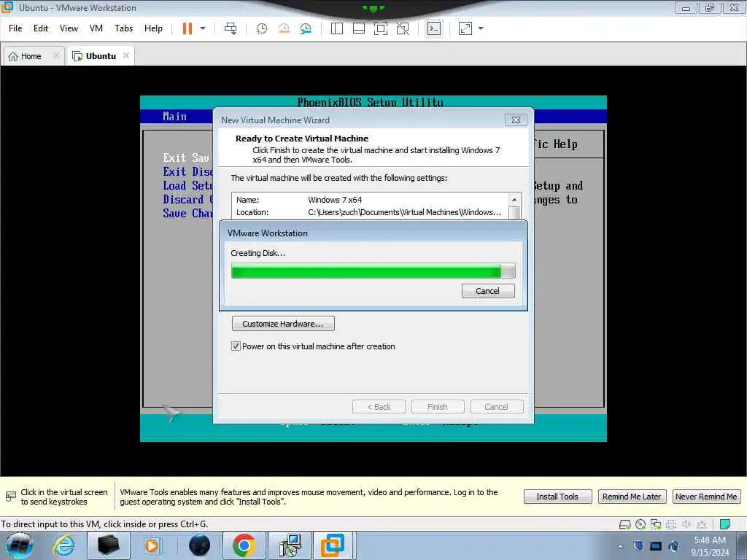Open Google Chrome from taskbar
Screen dimensions: 747x560
tap(244, 545)
